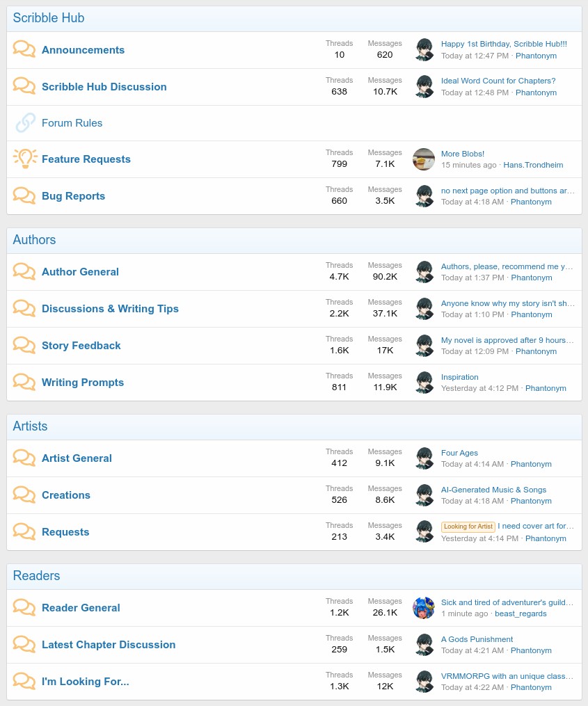Go to the Artist General forum

tap(77, 458)
